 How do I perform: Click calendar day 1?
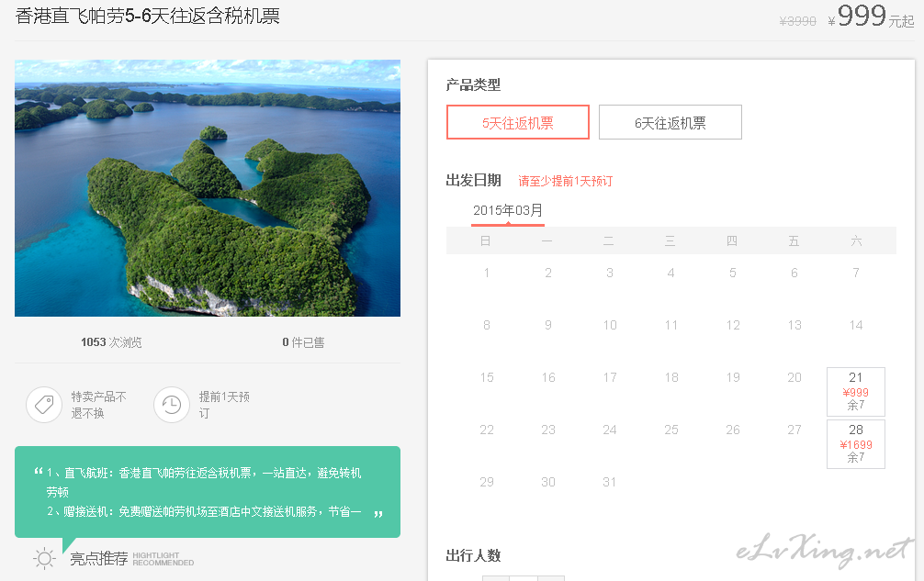(486, 273)
